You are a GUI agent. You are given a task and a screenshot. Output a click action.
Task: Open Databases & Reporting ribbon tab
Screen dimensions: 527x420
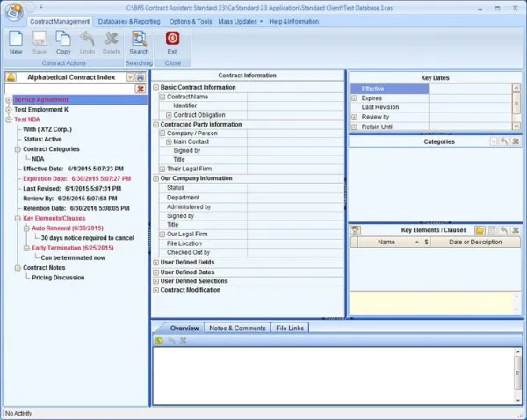pos(129,21)
